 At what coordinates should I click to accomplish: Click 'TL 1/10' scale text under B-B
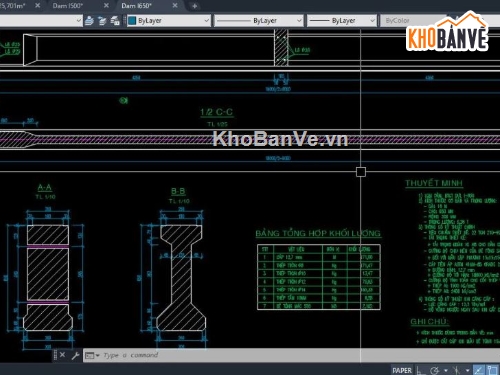coord(179,201)
